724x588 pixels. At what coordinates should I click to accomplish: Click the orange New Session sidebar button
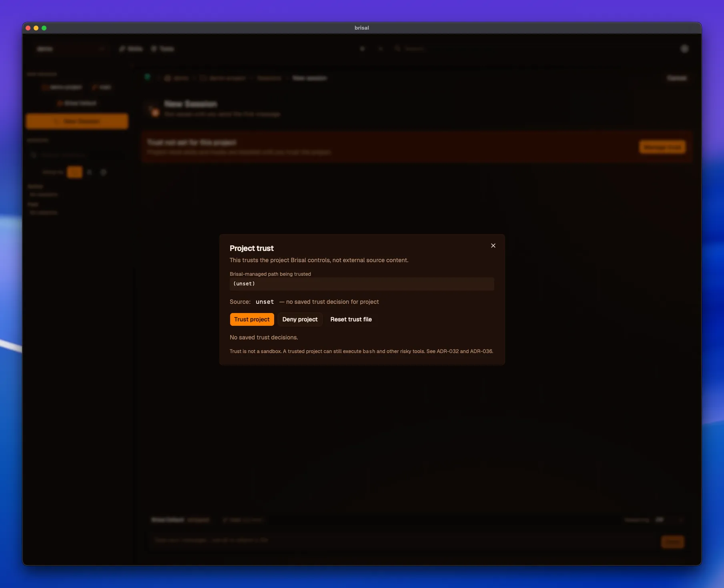point(77,121)
